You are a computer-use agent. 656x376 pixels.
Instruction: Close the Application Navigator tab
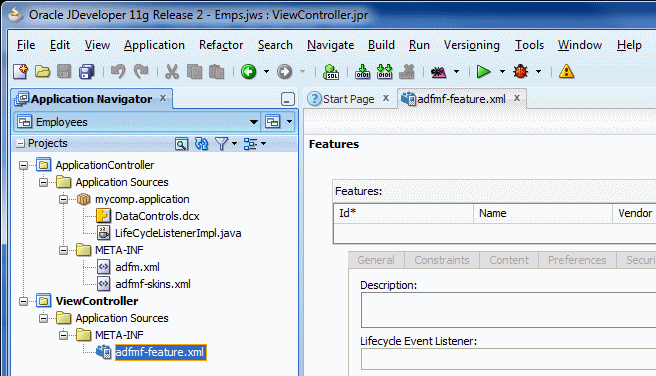pos(163,98)
